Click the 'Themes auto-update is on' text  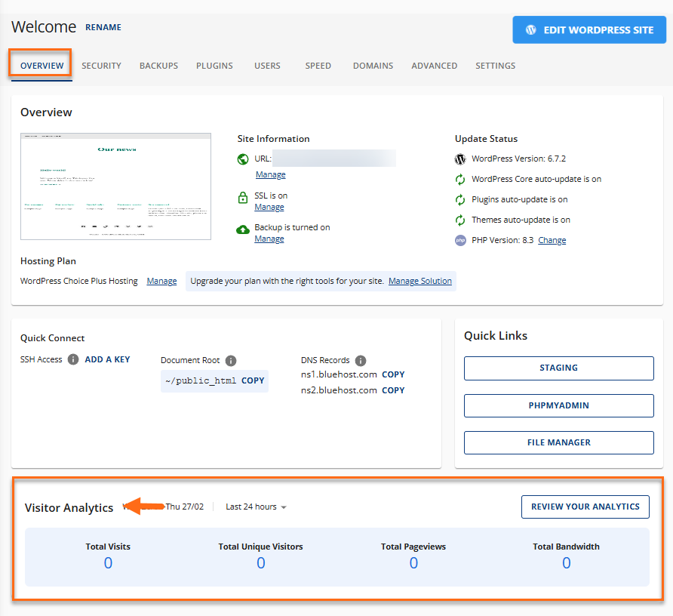coord(521,220)
